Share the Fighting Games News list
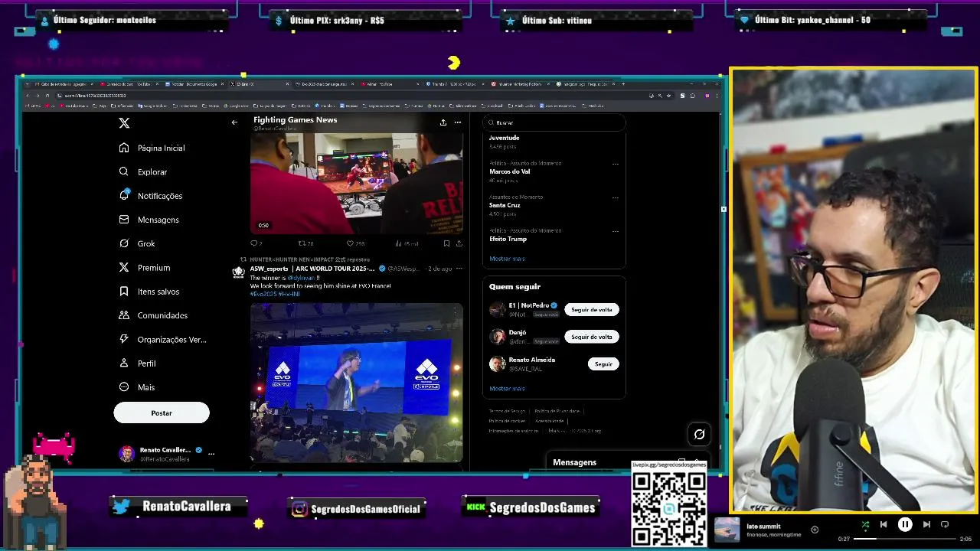The height and width of the screenshot is (551, 980). pos(443,122)
